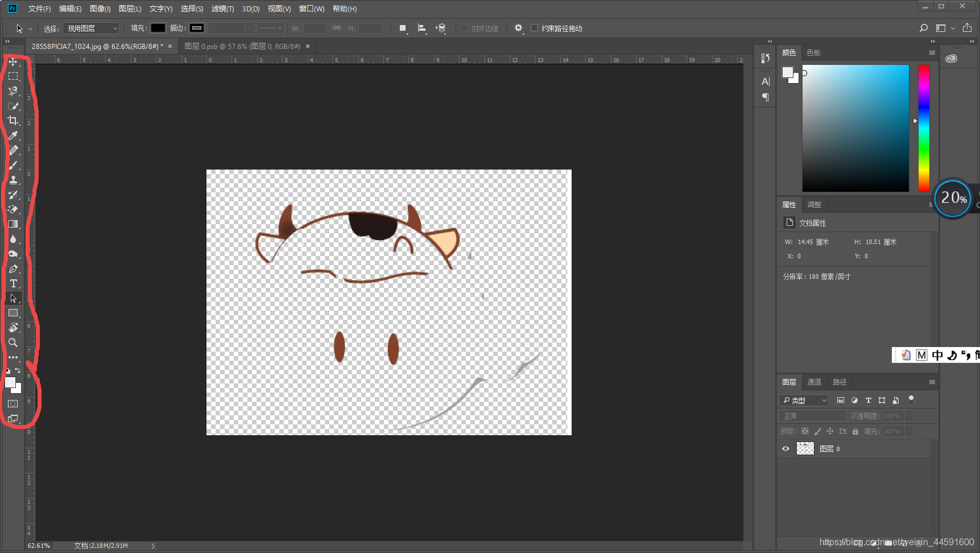
Task: Open the gear settings in options bar
Action: pyautogui.click(x=518, y=28)
